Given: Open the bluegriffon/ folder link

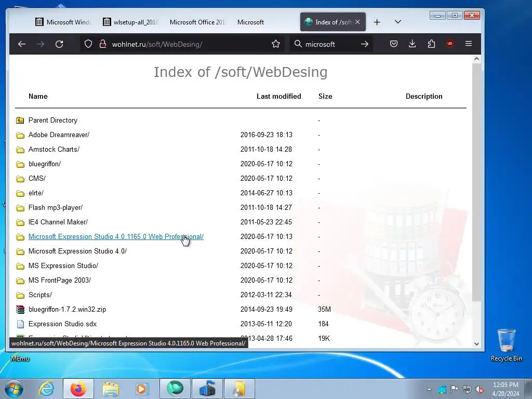Looking at the screenshot, I should point(45,164).
